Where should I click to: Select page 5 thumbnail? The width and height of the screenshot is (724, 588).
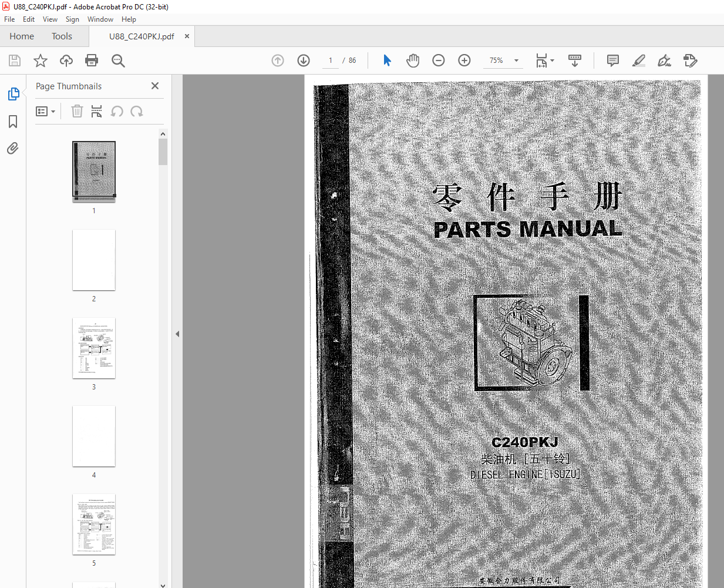coord(94,524)
